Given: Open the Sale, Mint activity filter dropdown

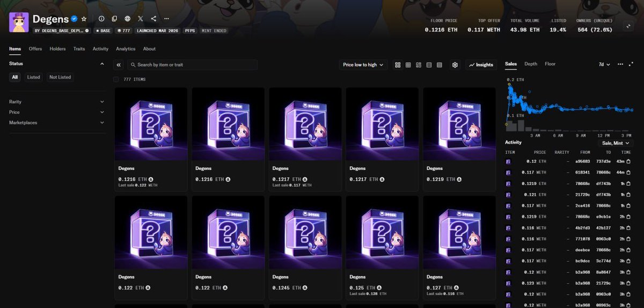Looking at the screenshot, I should click(x=614, y=143).
